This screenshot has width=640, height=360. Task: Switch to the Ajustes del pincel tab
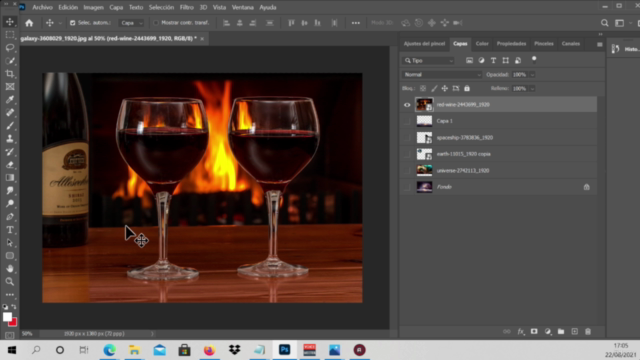coord(424,44)
